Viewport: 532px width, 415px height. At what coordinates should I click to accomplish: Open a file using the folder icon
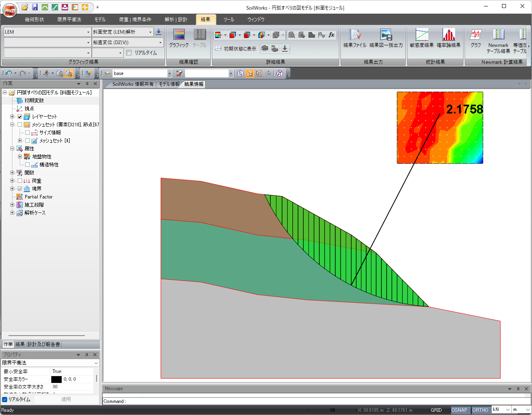pos(25,7)
